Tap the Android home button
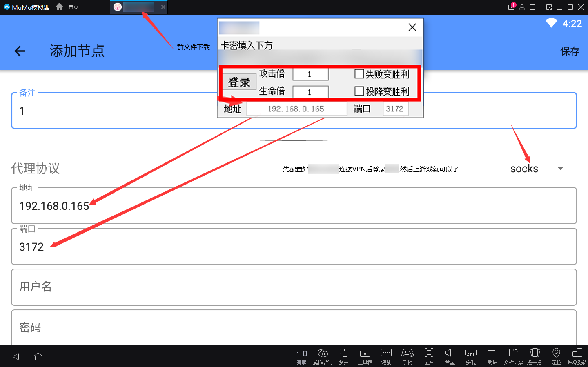588x367 pixels. click(38, 356)
